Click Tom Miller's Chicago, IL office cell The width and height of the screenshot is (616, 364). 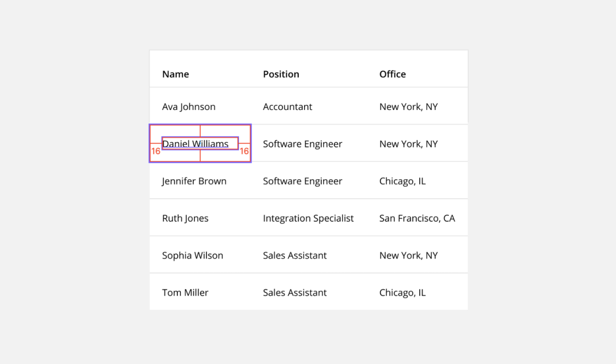pyautogui.click(x=402, y=292)
